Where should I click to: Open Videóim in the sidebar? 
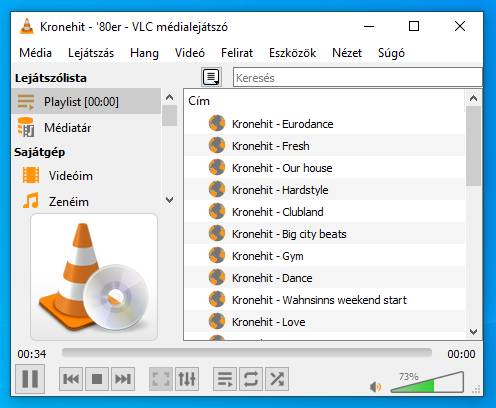tap(86, 176)
